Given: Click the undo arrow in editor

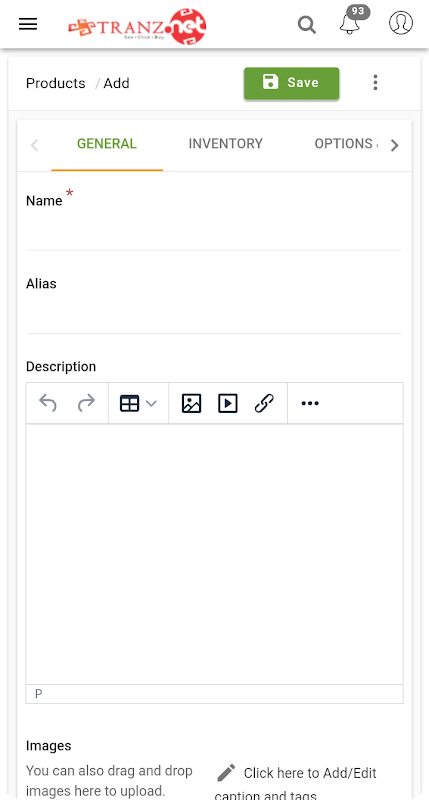Looking at the screenshot, I should point(48,403).
